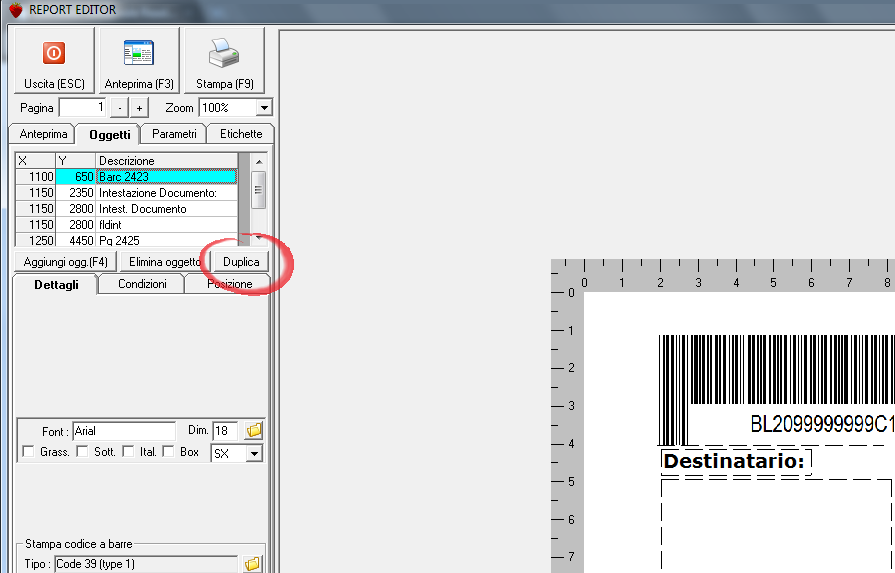Switch to the Parametri tab
Image resolution: width=895 pixels, height=573 pixels.
[174, 134]
